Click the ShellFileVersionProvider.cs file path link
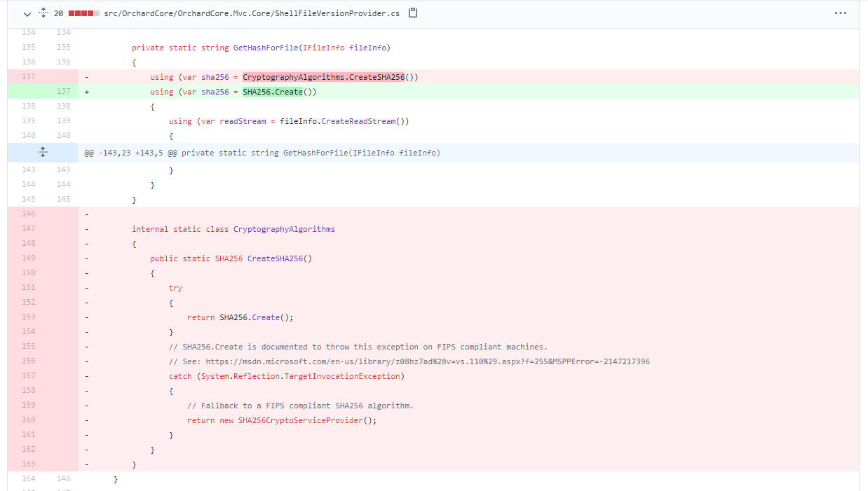 pyautogui.click(x=252, y=13)
